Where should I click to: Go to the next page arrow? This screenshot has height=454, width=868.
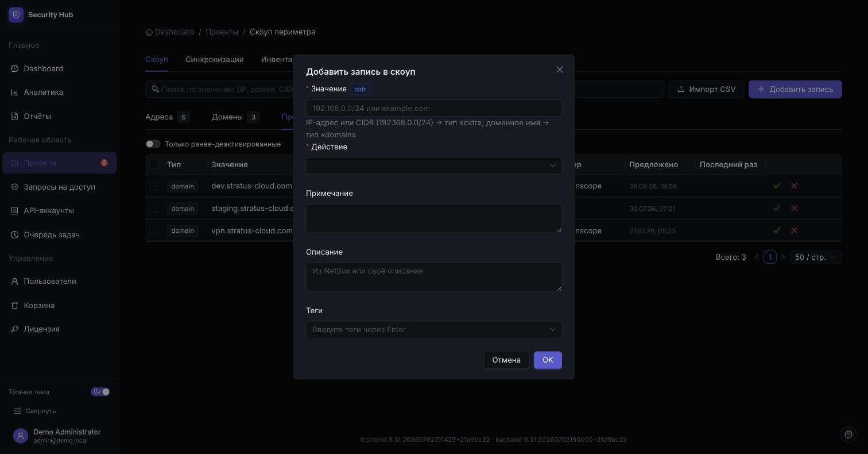783,257
